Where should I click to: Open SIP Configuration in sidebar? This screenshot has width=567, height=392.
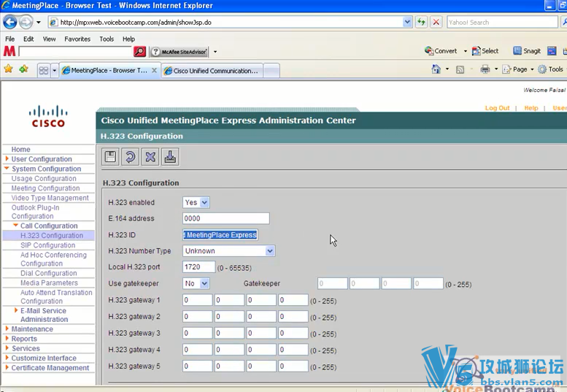(47, 245)
